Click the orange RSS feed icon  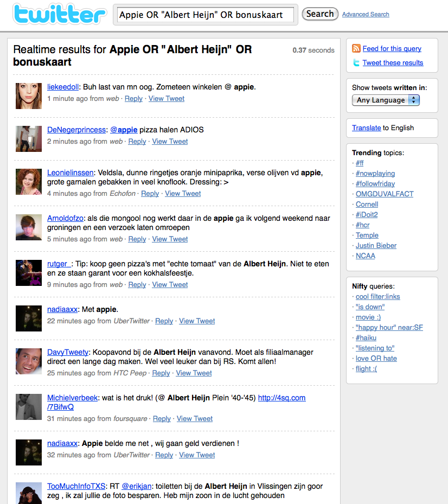click(356, 49)
